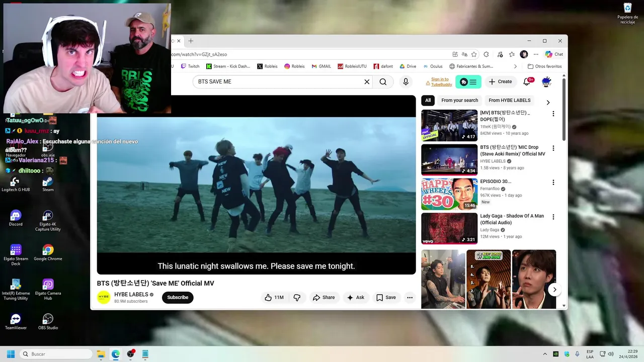The width and height of the screenshot is (644, 362).
Task: Dislike the Save ME video
Action: 297,298
